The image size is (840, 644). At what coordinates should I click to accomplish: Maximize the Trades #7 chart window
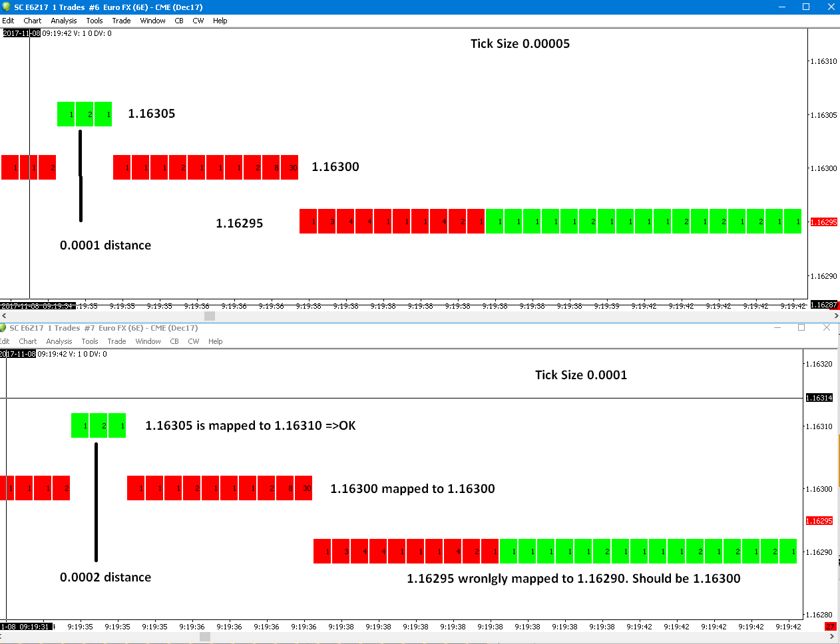click(801, 328)
